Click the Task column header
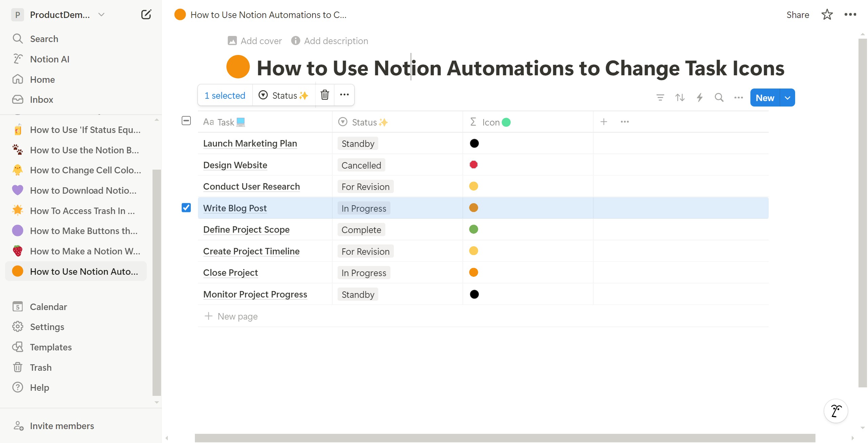 (265, 122)
